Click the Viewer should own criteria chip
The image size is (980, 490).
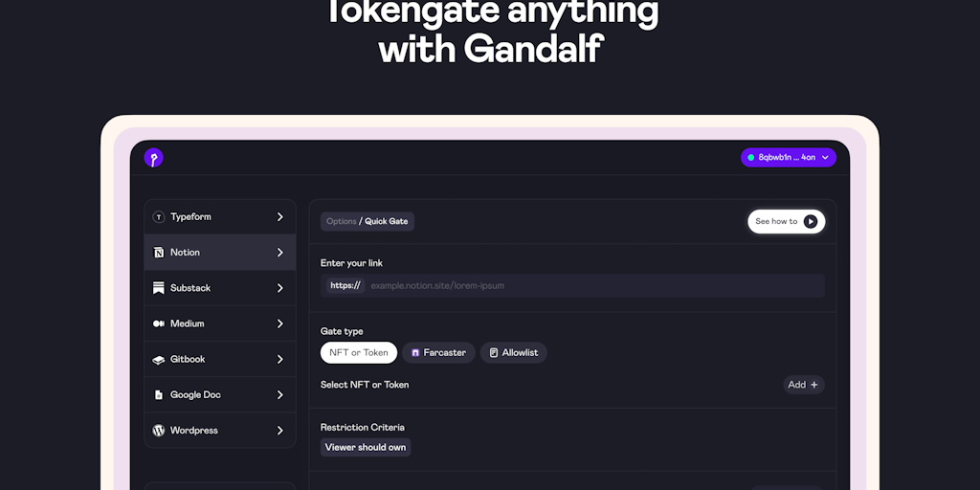366,448
